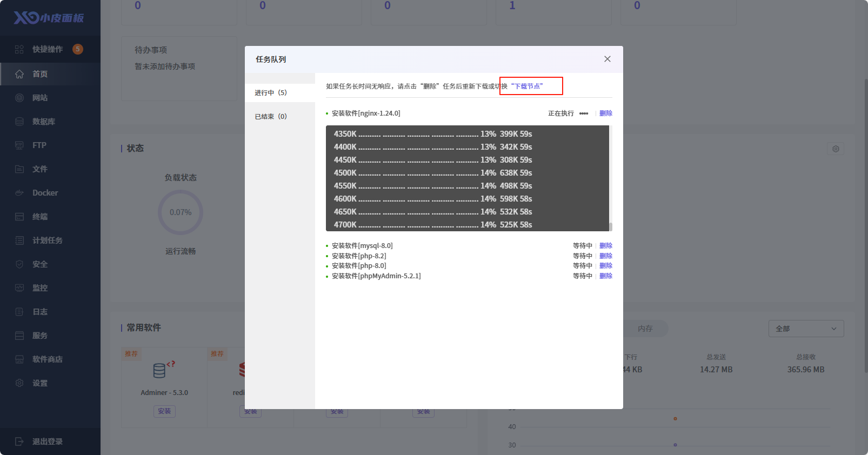This screenshot has width=868, height=455.
Task: Select the 安全 shield icon
Action: pyautogui.click(x=19, y=264)
